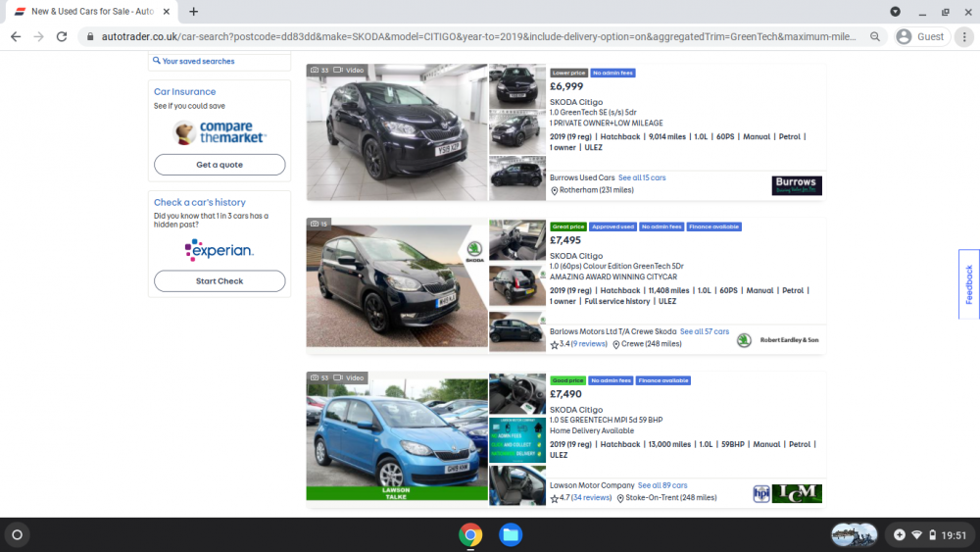Click the Video badge on £6,999 listing
This screenshot has width=980, height=552.
pos(349,70)
